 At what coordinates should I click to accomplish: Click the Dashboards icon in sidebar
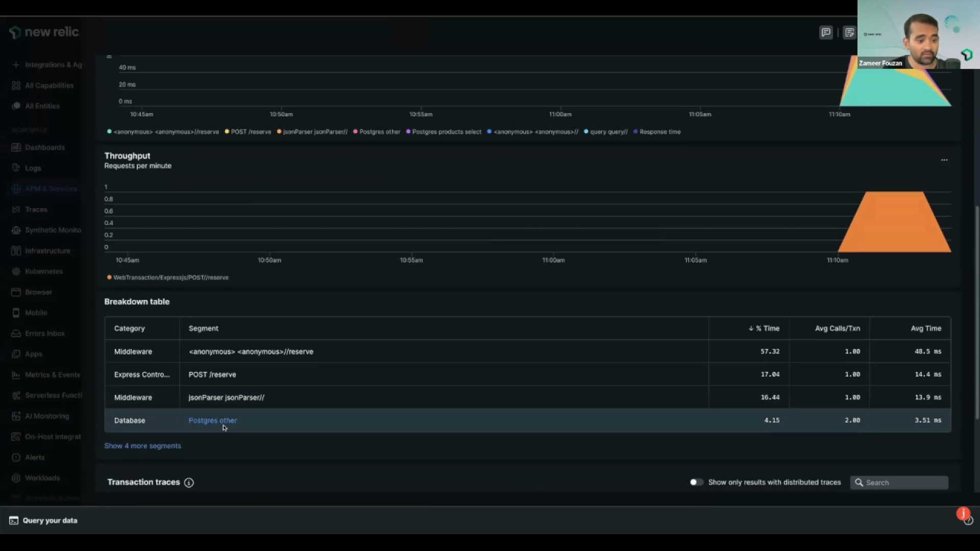pos(16,147)
